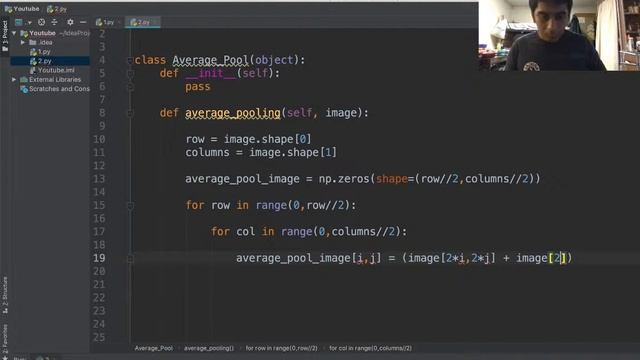Click the scroll-from-source target icon
The image size is (640, 360).
42,22
